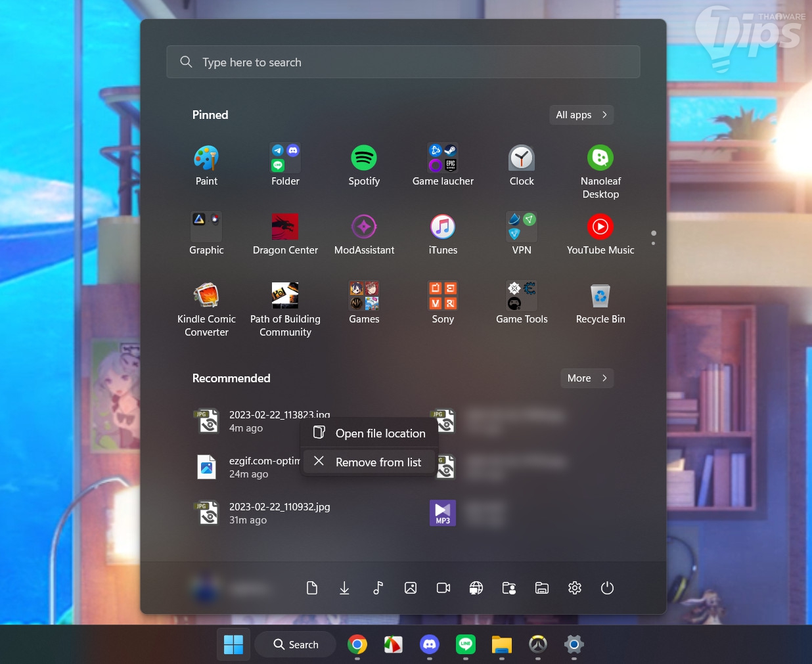Open the Graphic folder group
Screen dimensions: 812x664
coord(206,234)
